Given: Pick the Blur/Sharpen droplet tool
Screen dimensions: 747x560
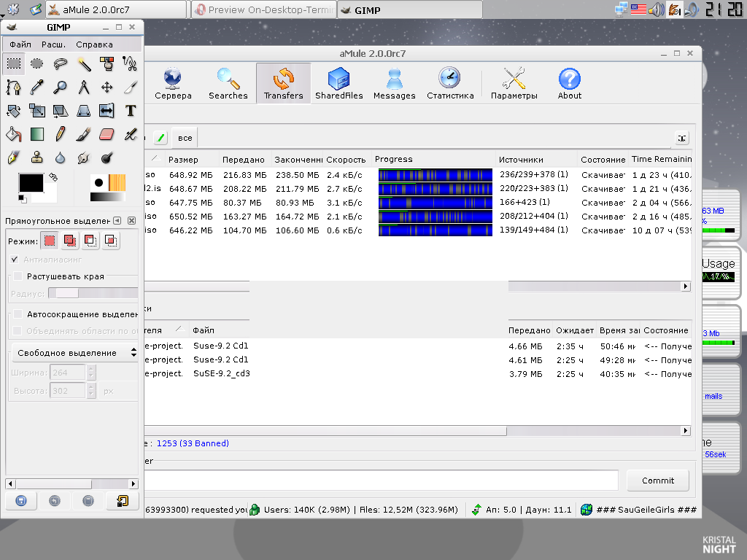Looking at the screenshot, I should [x=60, y=157].
